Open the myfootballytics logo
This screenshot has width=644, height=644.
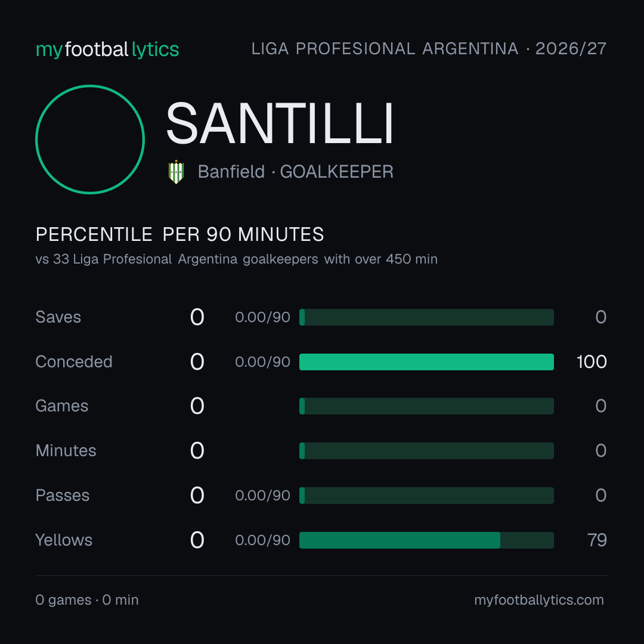pos(107,49)
